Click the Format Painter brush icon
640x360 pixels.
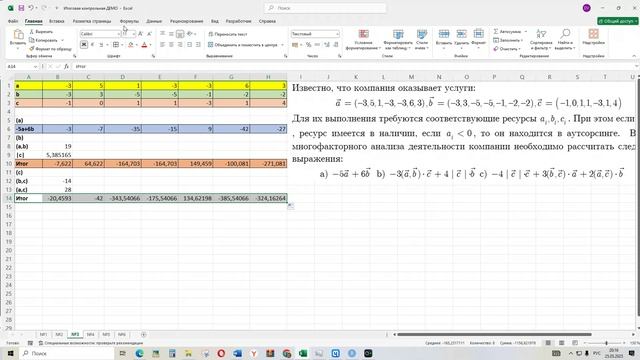coord(32,49)
